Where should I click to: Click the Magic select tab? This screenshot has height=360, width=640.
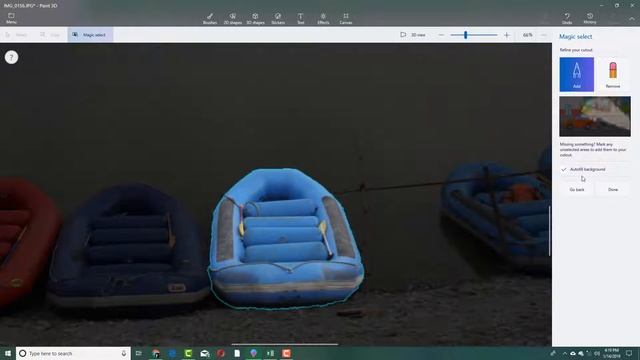point(90,35)
